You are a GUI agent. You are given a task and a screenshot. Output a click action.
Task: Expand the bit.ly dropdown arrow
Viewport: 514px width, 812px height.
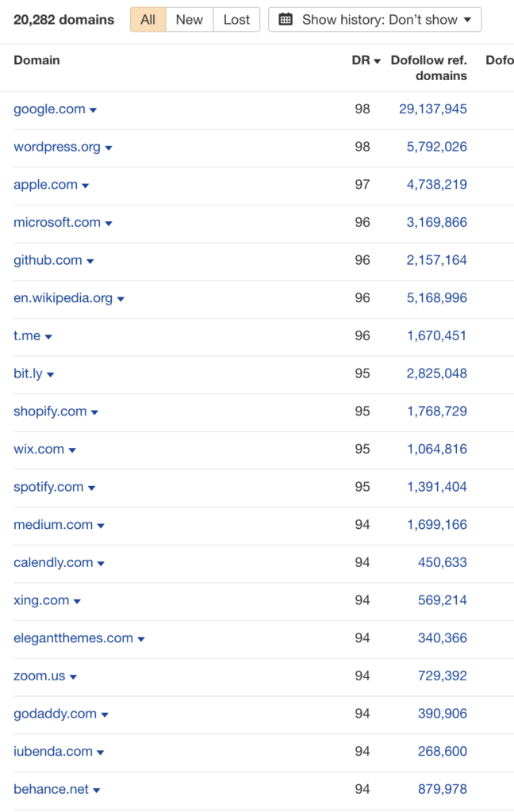(x=50, y=375)
